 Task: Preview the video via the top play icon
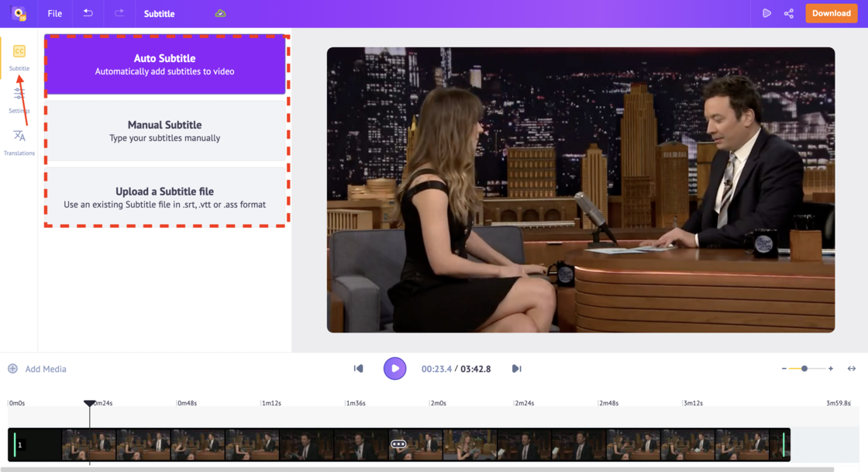766,13
